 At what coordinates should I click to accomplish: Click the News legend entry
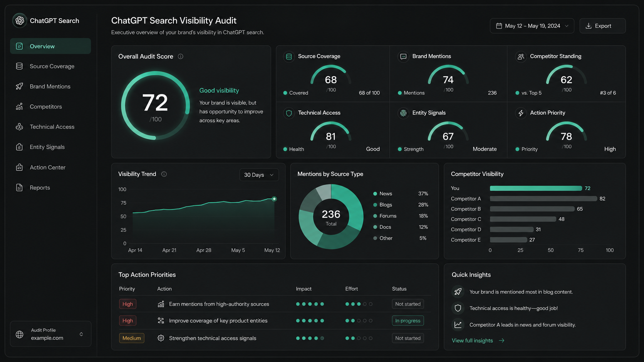401,194
